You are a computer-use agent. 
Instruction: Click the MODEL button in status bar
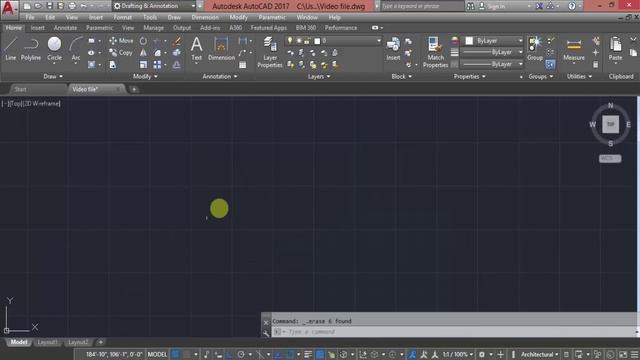coord(157,354)
